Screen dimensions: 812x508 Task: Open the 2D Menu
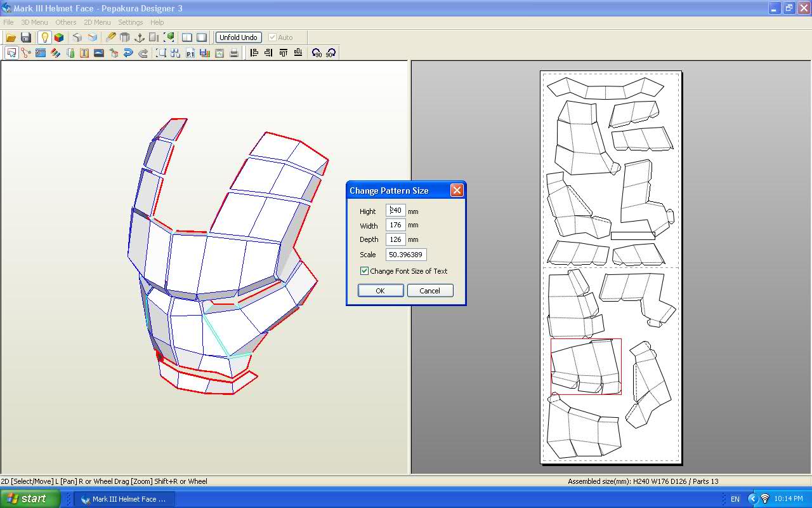(97, 22)
